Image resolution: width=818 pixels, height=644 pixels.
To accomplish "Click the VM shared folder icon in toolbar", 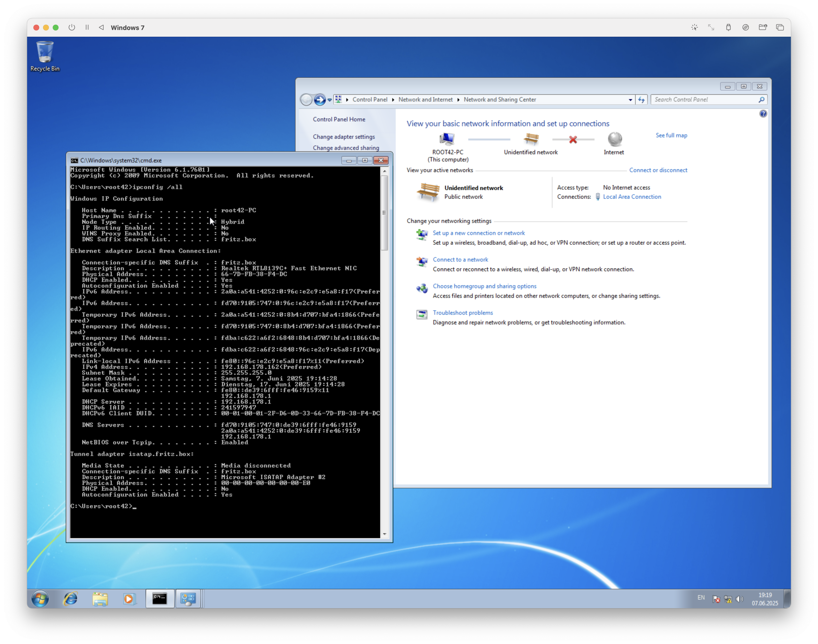I will coord(763,27).
